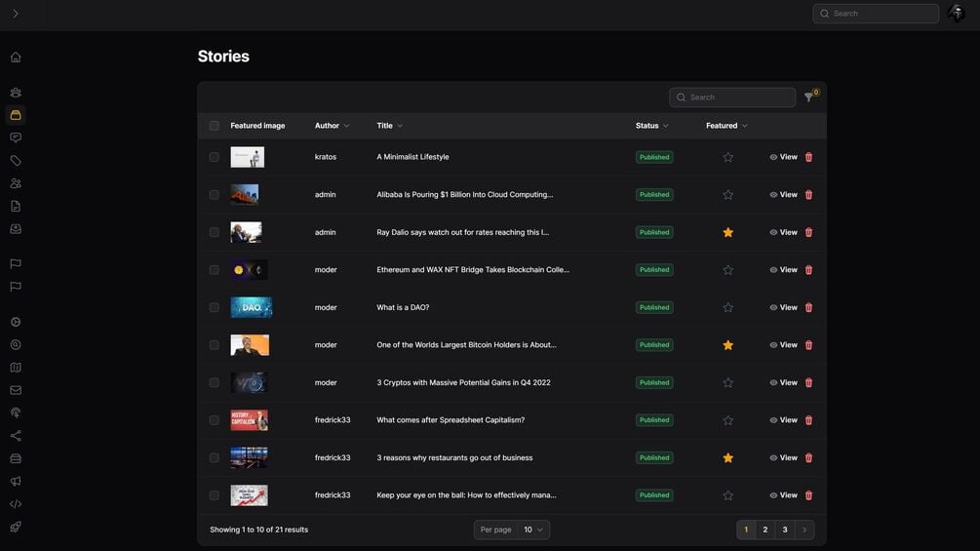
Task: Click the code brackets icon in sidebar
Action: pos(16,504)
